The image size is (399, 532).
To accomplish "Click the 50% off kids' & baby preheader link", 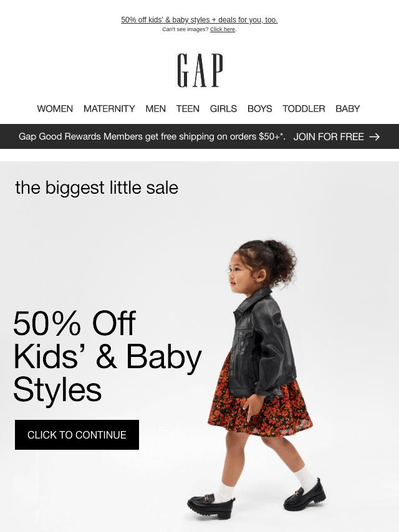I will [x=199, y=20].
